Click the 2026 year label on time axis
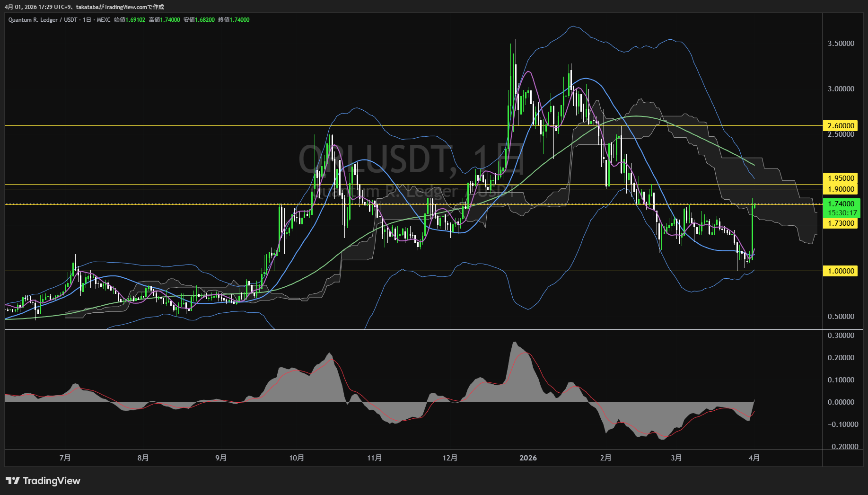 (x=528, y=458)
